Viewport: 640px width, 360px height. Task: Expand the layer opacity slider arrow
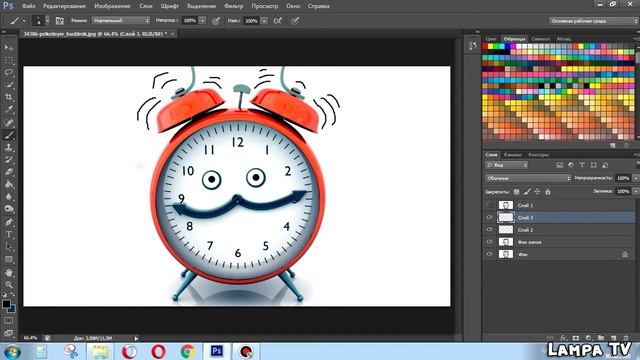635,178
